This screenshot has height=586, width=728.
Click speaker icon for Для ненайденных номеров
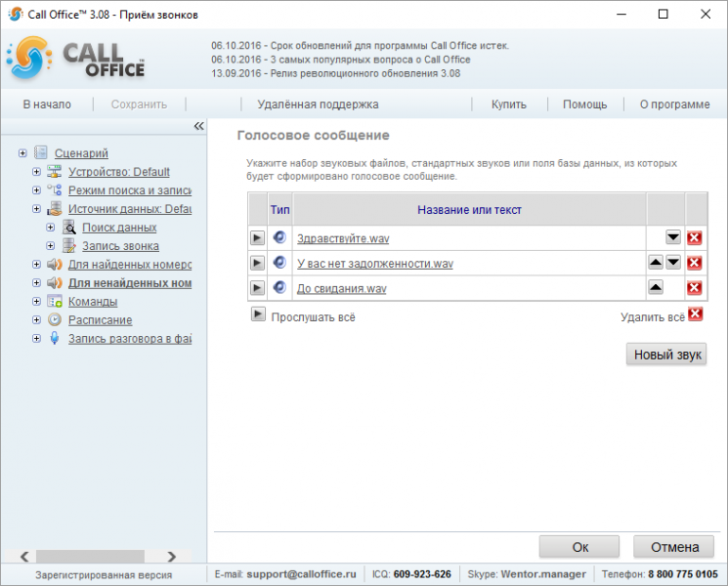(55, 282)
